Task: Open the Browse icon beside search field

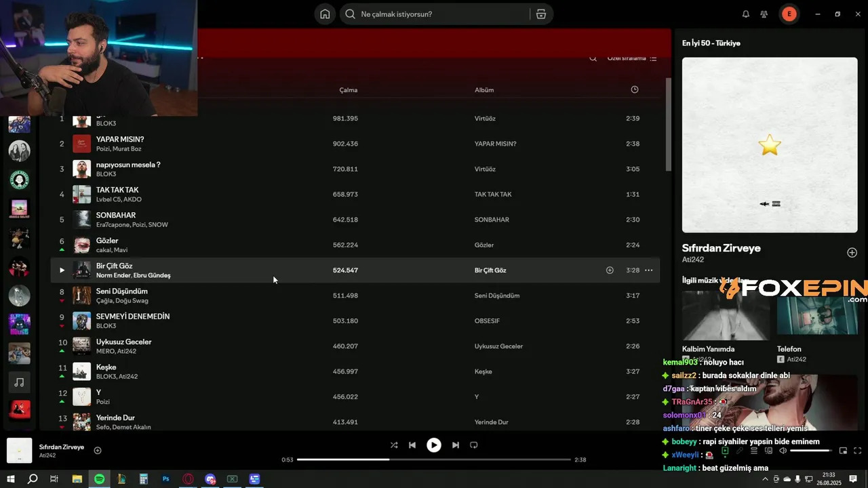Action: 541,14
